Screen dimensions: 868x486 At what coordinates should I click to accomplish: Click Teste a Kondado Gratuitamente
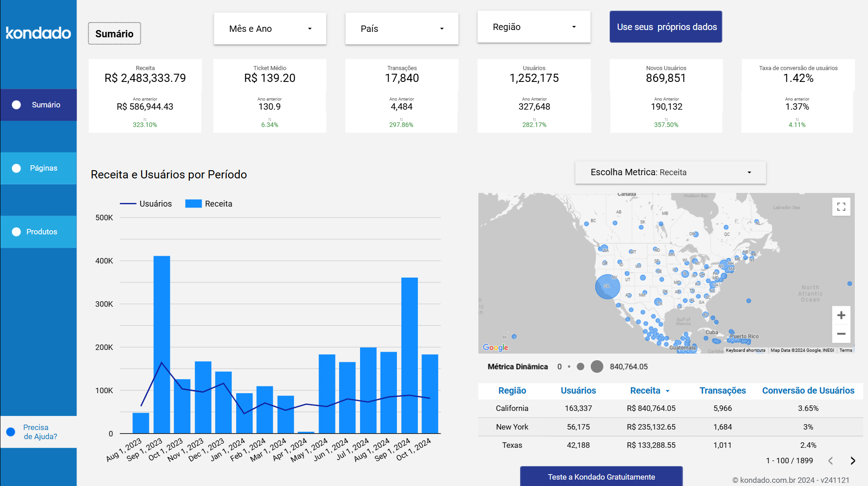pos(601,476)
